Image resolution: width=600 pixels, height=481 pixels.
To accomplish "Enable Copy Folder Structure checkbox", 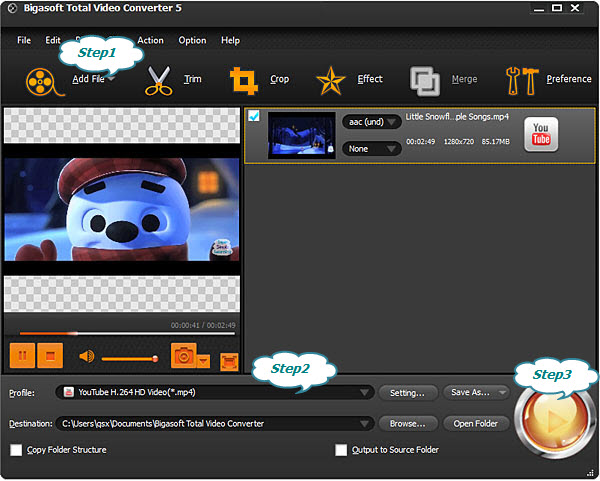I will pos(16,450).
